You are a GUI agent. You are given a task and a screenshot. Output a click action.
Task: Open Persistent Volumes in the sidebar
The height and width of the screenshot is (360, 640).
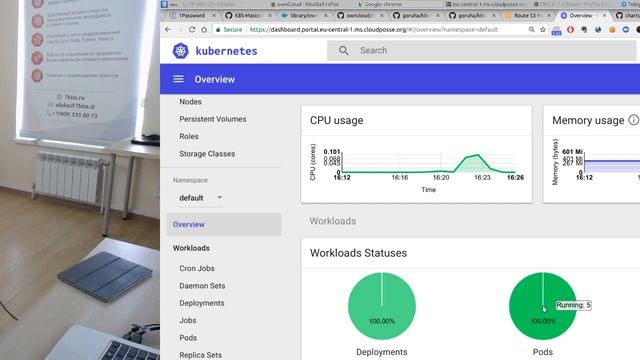213,119
